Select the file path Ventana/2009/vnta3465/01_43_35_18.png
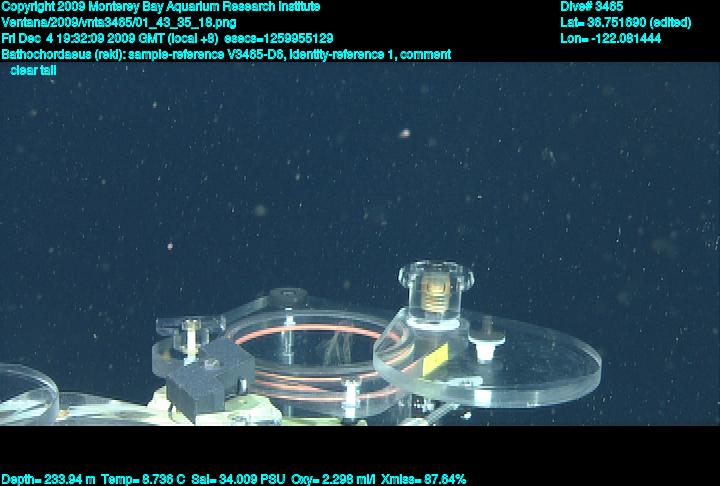This screenshot has height=486, width=720. 119,23
